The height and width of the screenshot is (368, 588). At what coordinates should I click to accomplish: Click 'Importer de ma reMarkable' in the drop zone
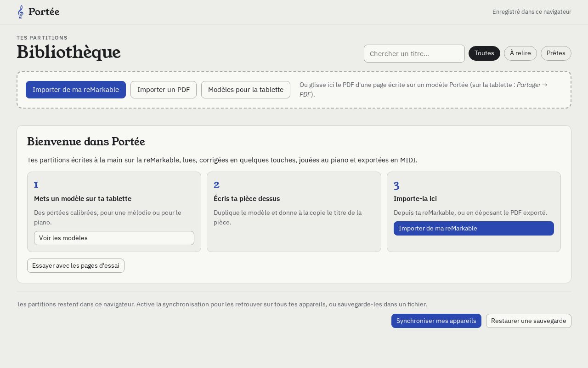[76, 90]
